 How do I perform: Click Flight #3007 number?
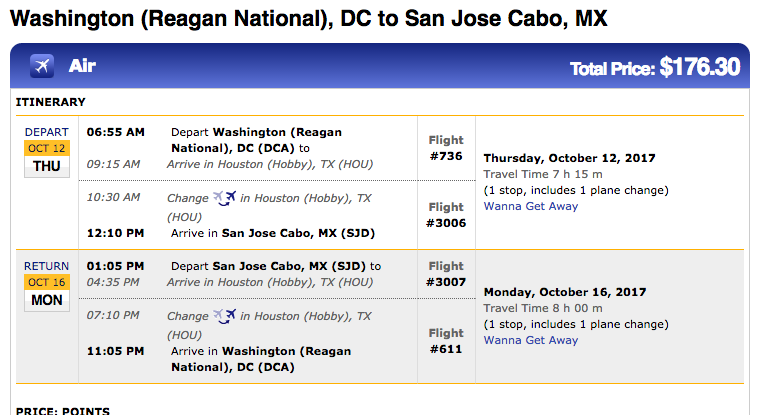(x=446, y=282)
